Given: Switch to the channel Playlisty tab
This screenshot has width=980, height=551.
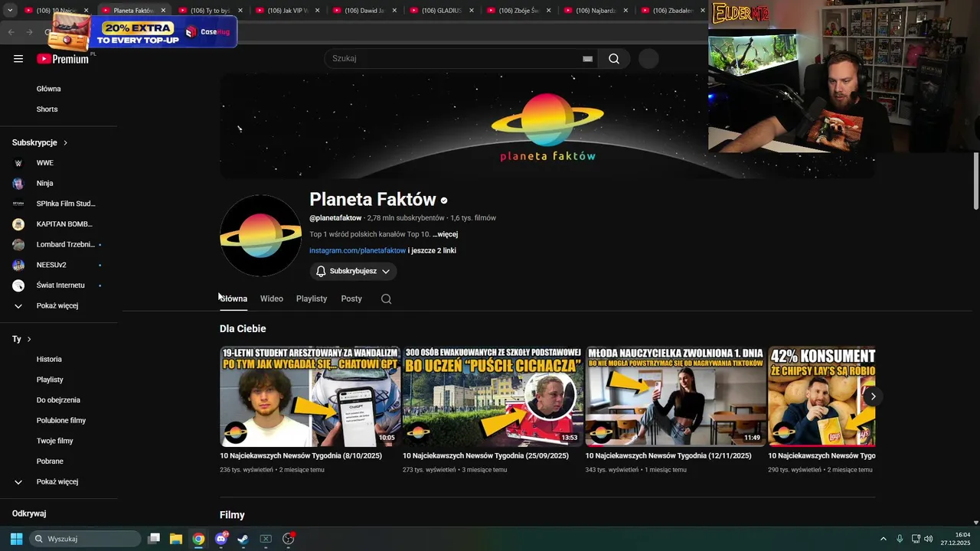Looking at the screenshot, I should [312, 299].
